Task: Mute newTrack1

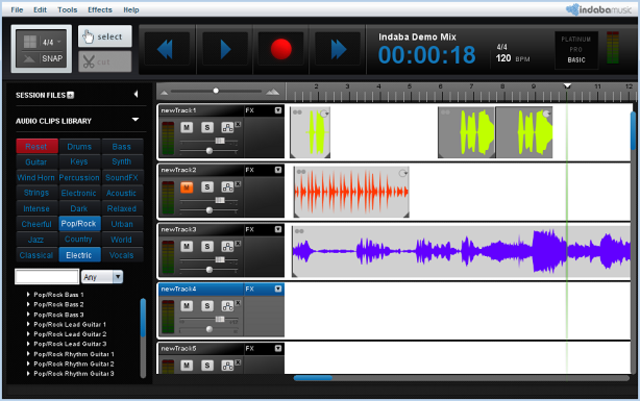Action: 187,127
